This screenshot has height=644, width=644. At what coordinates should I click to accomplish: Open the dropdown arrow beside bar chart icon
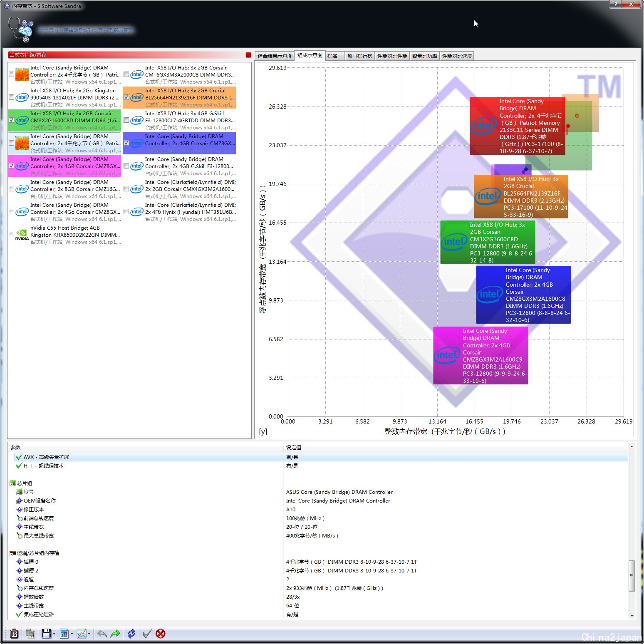click(x=72, y=634)
